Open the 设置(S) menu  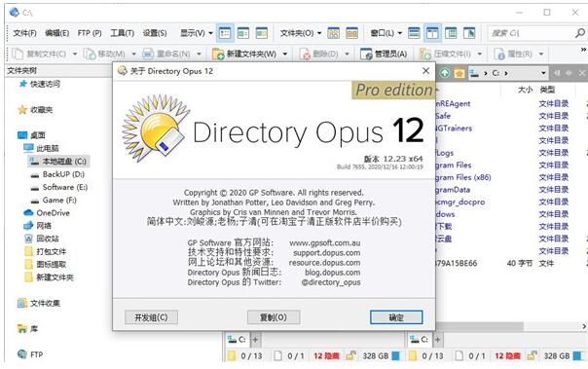(x=155, y=33)
